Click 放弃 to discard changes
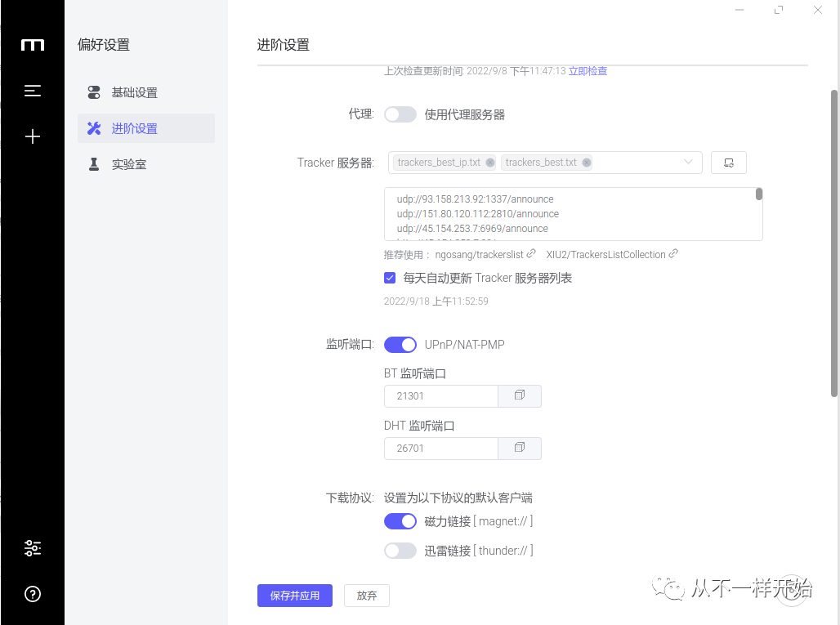Viewport: 840px width, 625px height. pyautogui.click(x=366, y=596)
